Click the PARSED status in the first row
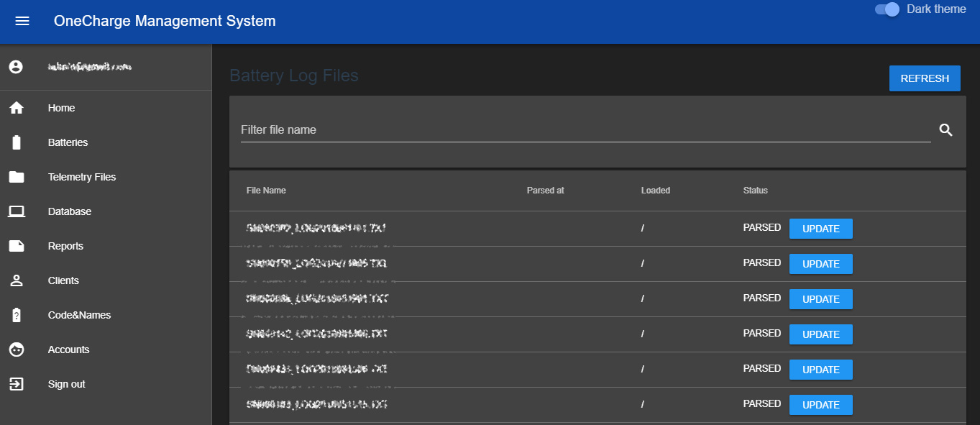This screenshot has width=980, height=425. (x=762, y=228)
